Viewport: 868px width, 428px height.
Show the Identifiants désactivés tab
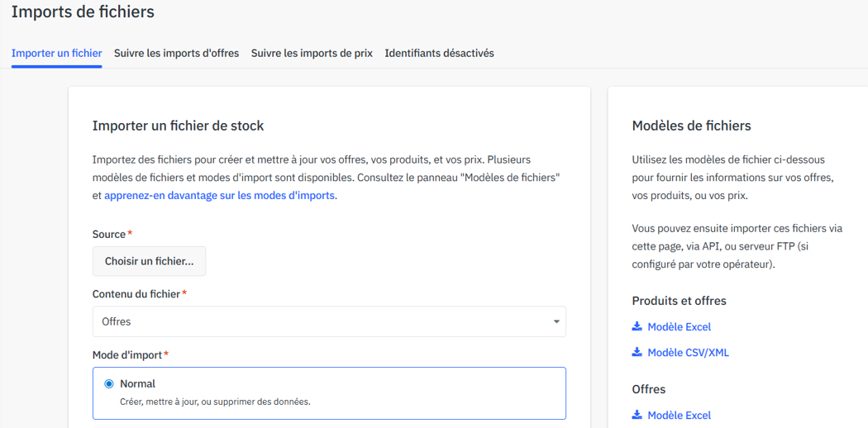[x=439, y=53]
